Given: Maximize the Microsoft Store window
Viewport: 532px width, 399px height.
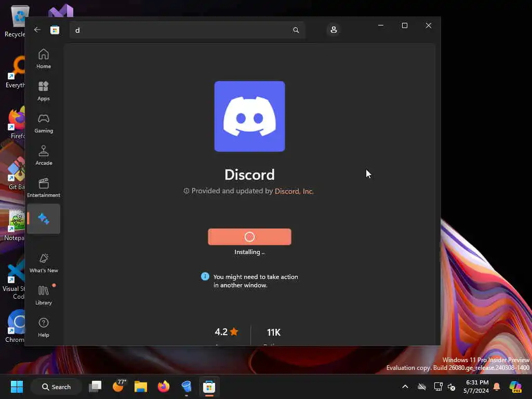Looking at the screenshot, I should click(x=404, y=25).
